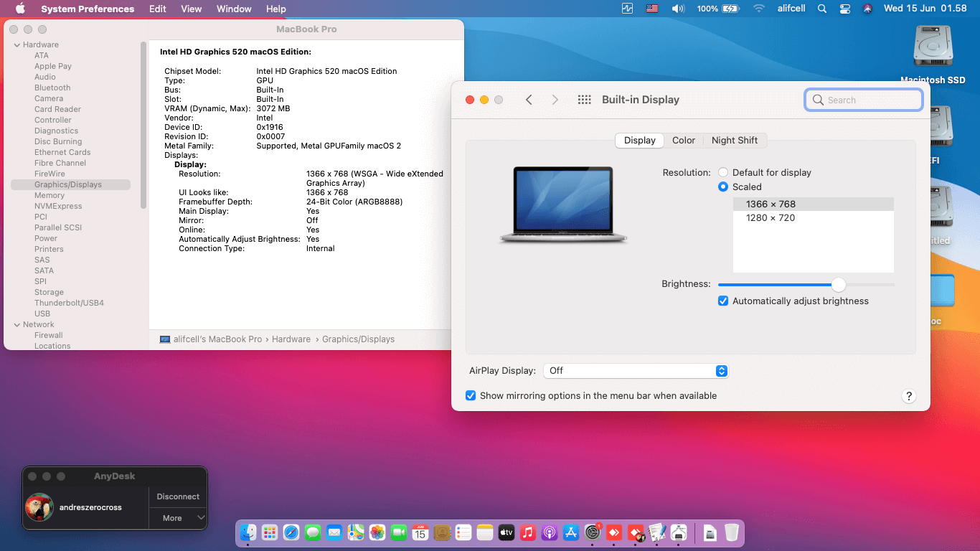Disable Show mirroring options in the menu bar

(x=471, y=395)
